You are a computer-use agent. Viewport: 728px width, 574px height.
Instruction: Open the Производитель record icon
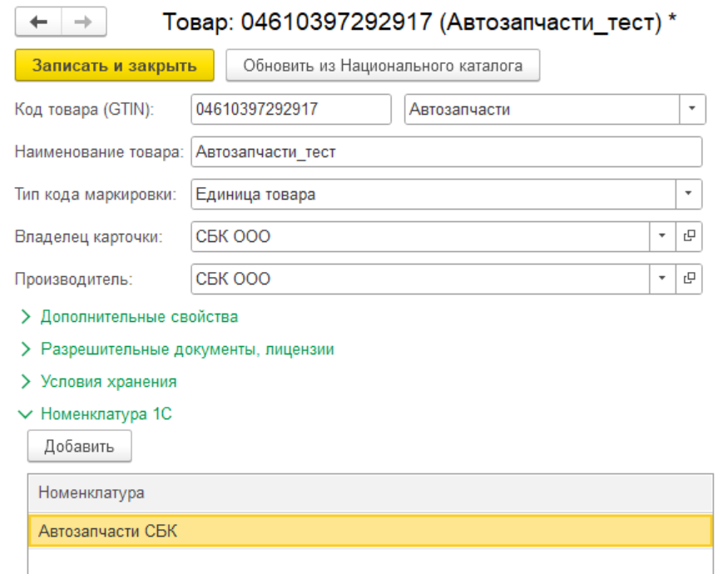point(688,278)
